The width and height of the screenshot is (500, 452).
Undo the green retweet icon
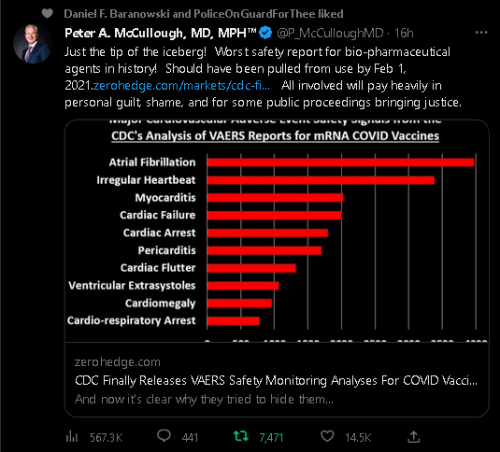(x=241, y=436)
